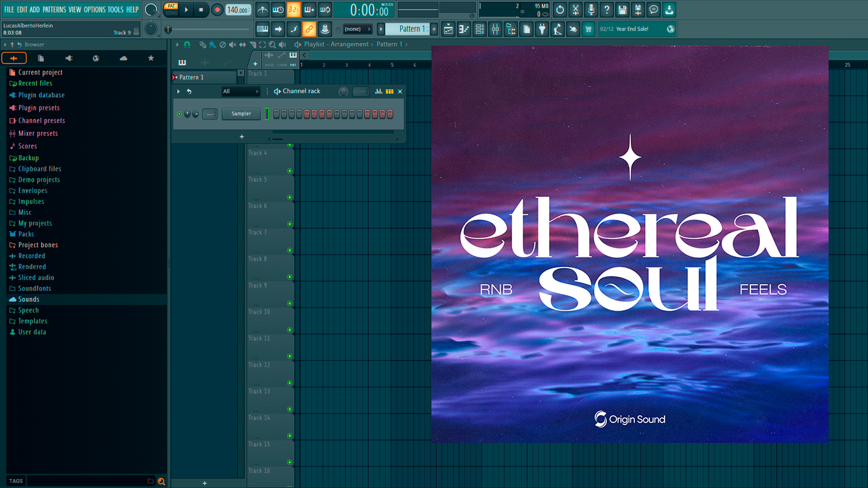Open the project picker copy icon
This screenshot has height=488, width=868.
click(526, 29)
